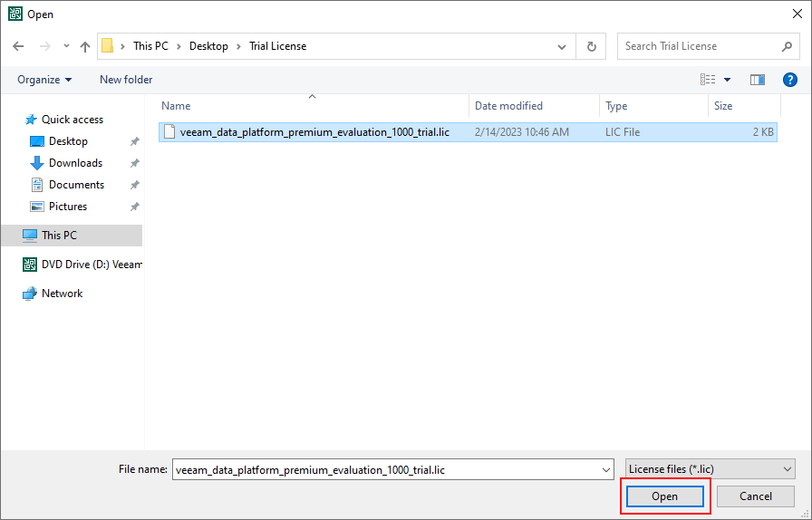The width and height of the screenshot is (812, 520).
Task: Click the license file's document icon
Action: click(x=169, y=131)
